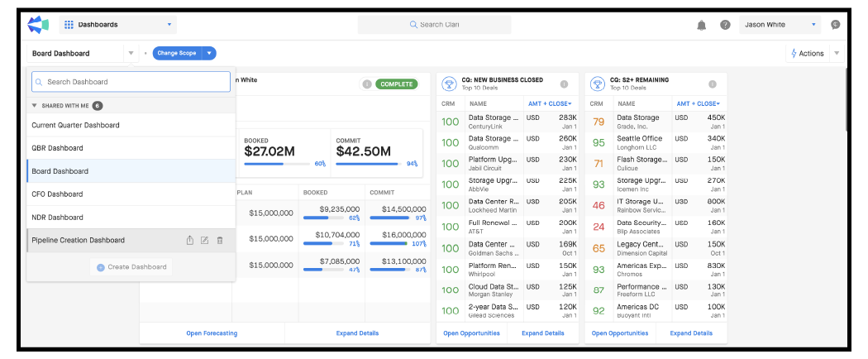Click the Qualcomm Data Storage deal

click(508, 143)
